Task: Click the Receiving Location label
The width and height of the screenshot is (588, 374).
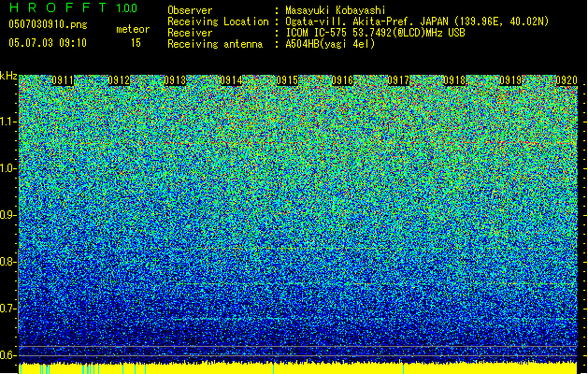Action: 218,22
